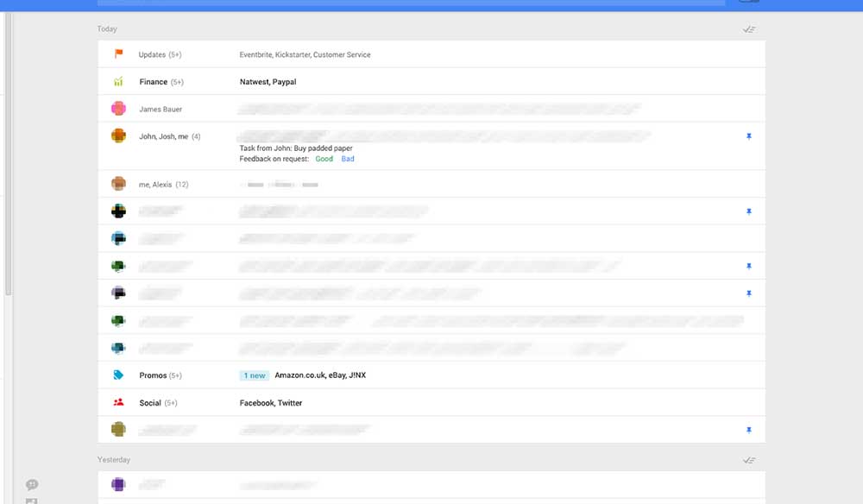Click James Bauer's avatar
This screenshot has width=863, height=504.
tap(118, 109)
